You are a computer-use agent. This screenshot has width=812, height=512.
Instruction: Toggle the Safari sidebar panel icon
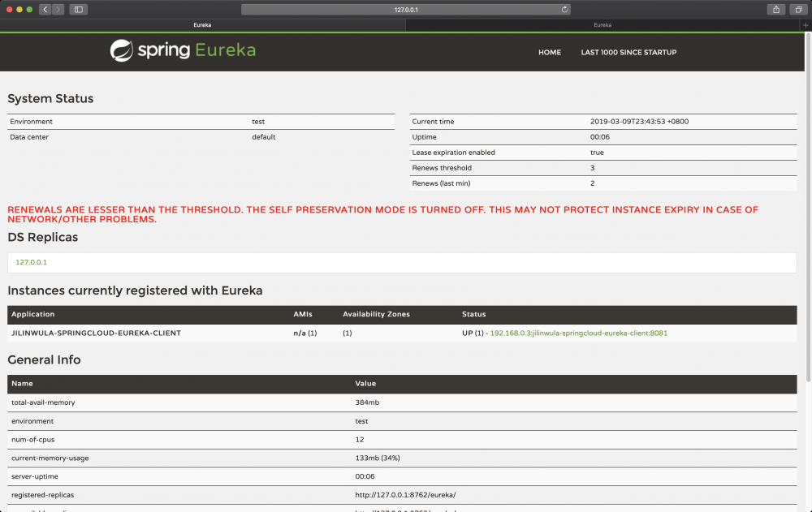(78, 9)
